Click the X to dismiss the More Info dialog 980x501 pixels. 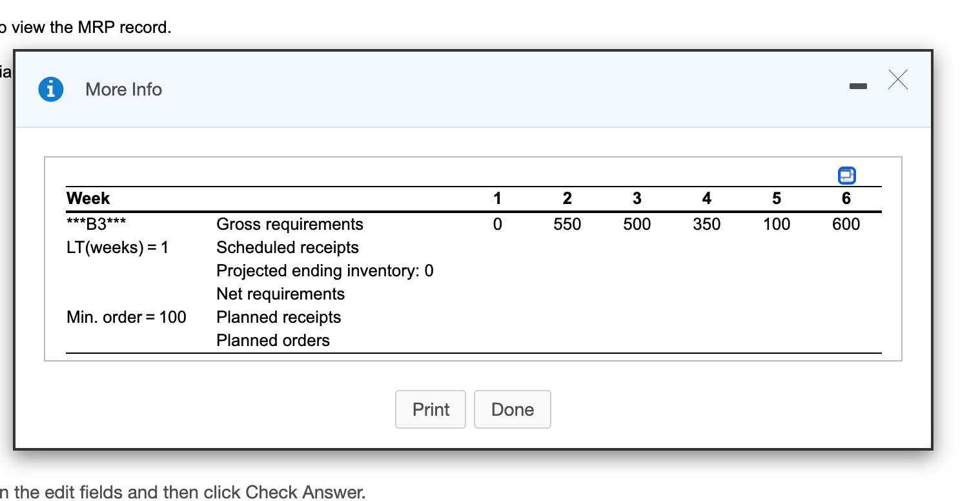897,79
